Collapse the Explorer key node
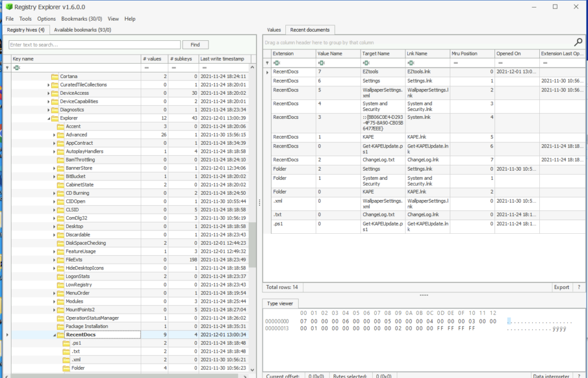 coord(49,118)
